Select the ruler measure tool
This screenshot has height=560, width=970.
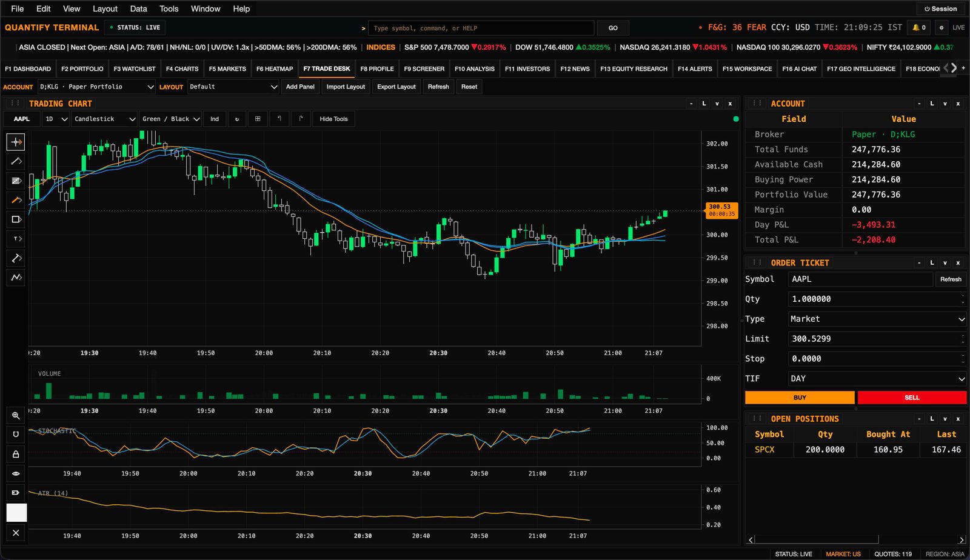pos(16,258)
